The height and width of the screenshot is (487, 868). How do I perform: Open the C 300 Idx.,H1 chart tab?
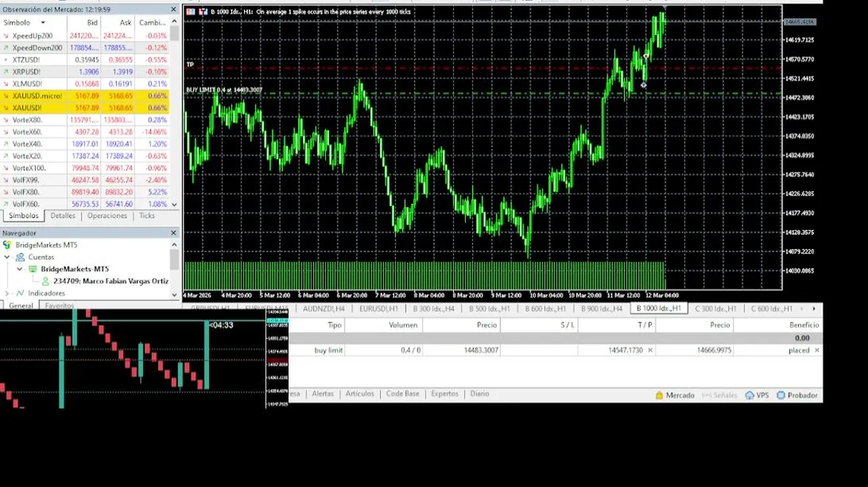click(x=715, y=308)
